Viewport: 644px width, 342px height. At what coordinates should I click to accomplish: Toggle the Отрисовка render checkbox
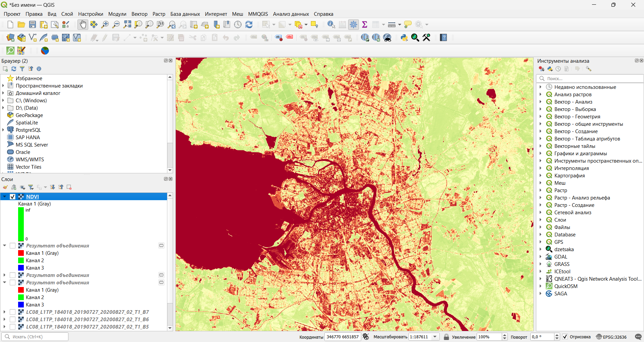(x=565, y=337)
